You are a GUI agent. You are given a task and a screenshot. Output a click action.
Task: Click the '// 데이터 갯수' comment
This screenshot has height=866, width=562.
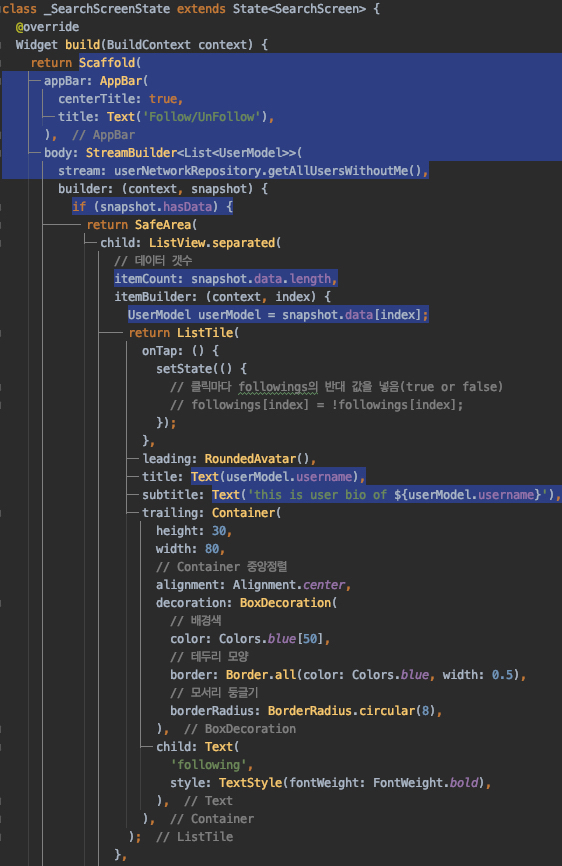tap(153, 261)
